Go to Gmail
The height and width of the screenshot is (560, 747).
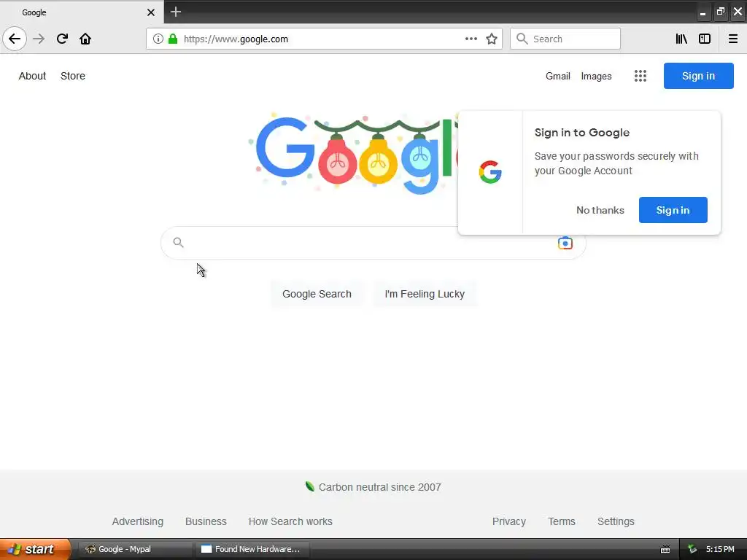coord(558,76)
